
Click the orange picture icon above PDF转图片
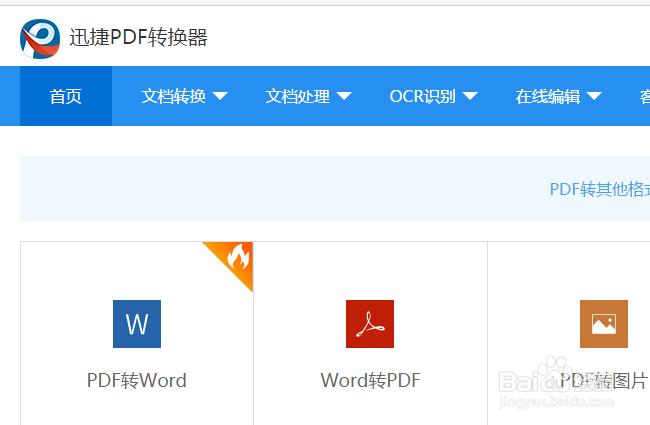tap(604, 324)
